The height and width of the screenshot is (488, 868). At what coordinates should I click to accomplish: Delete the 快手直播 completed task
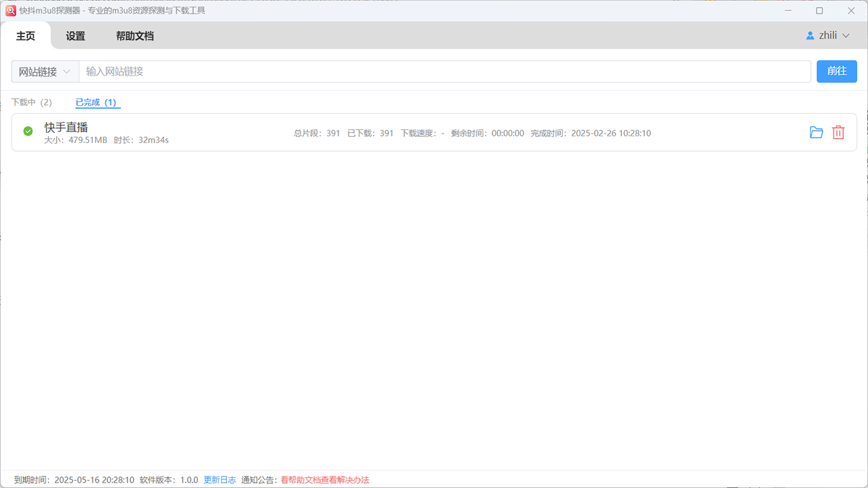(x=838, y=133)
